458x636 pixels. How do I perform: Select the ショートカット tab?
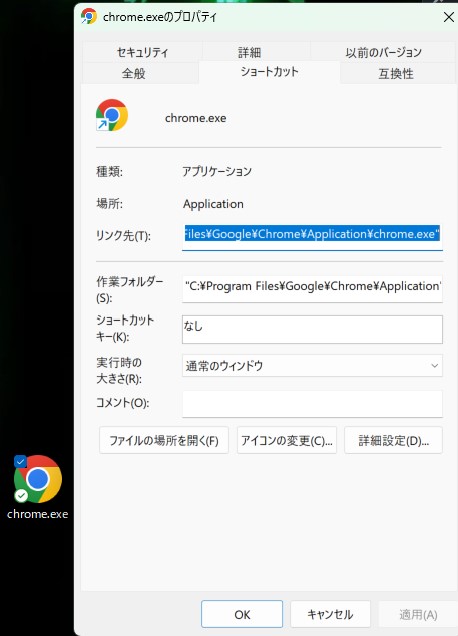[269, 72]
